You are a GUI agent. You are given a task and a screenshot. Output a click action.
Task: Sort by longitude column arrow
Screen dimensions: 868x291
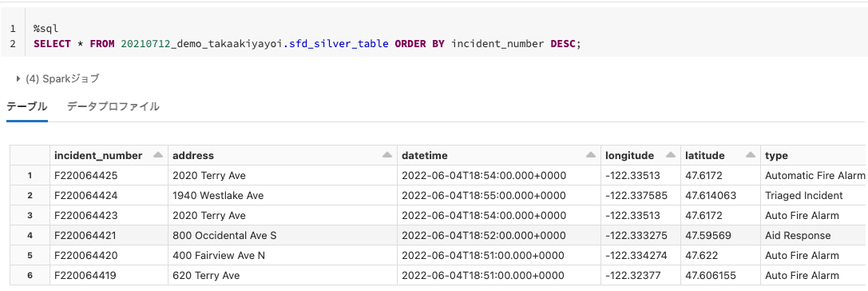(671, 155)
